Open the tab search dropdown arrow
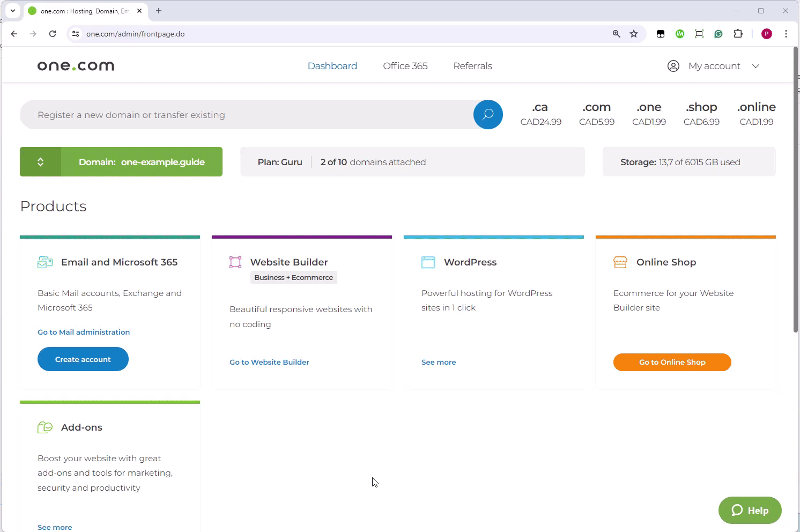Image resolution: width=800 pixels, height=532 pixels. click(x=13, y=11)
